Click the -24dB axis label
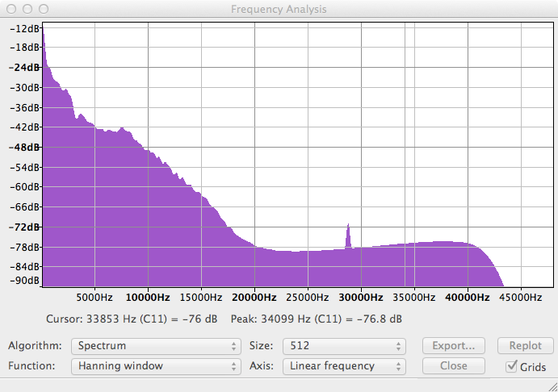This screenshot has height=392, width=558. pos(24,67)
